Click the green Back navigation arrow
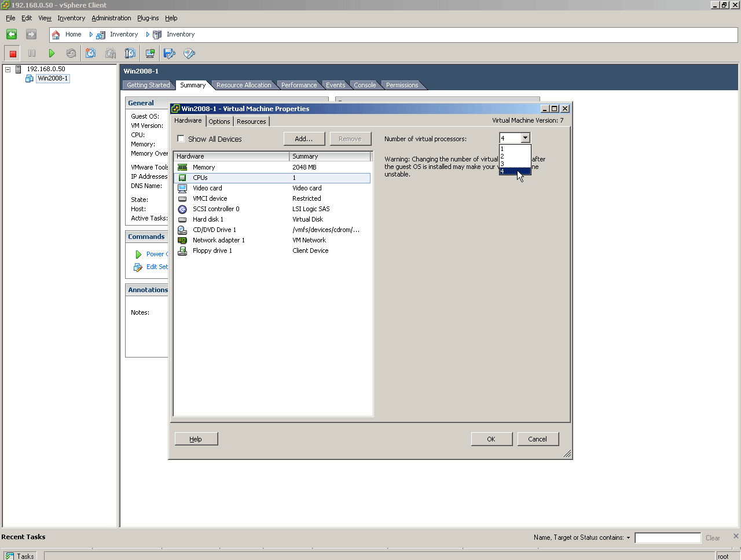Screen dimensions: 741x560 12,35
